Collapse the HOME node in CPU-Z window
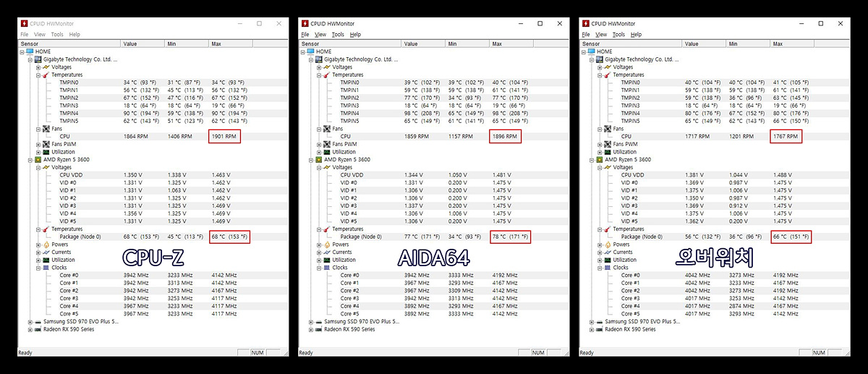Screen dimensions: 868x374 [x=22, y=51]
